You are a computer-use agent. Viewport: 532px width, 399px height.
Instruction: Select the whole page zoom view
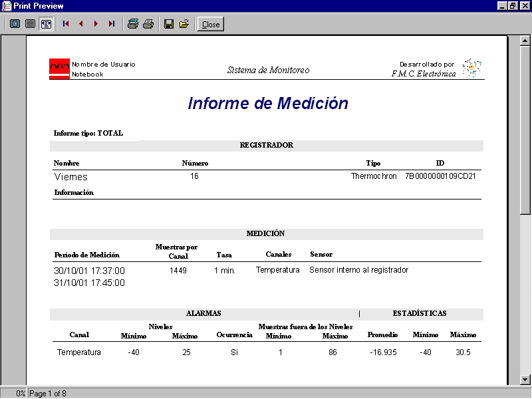15,24
